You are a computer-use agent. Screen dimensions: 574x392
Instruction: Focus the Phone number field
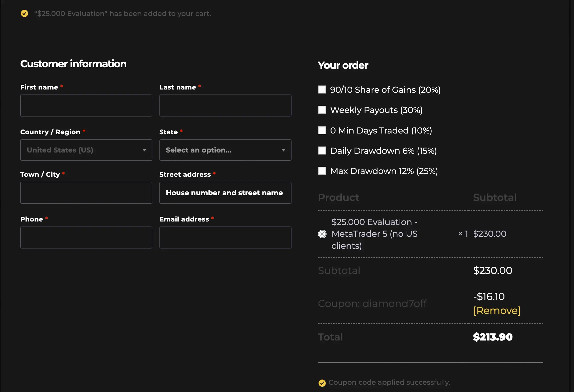(x=86, y=237)
